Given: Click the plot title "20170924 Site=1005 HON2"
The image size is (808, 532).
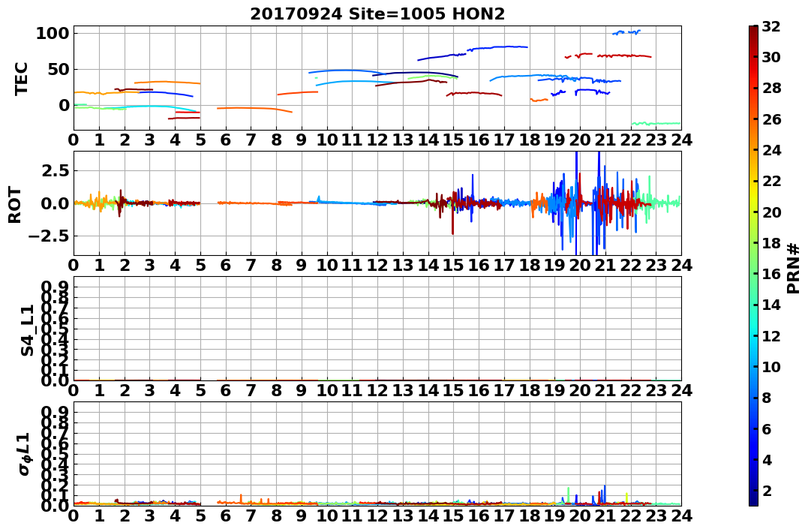Looking at the screenshot, I should pyautogui.click(x=377, y=14).
